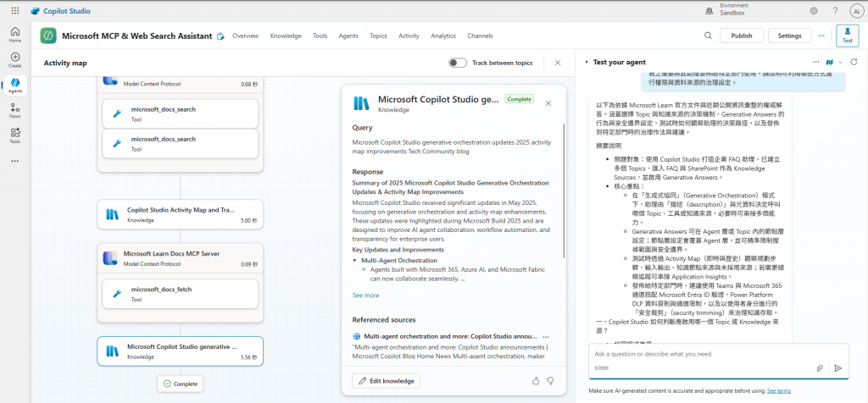Open more options in Test your agent header
868x403 pixels.
(x=815, y=62)
